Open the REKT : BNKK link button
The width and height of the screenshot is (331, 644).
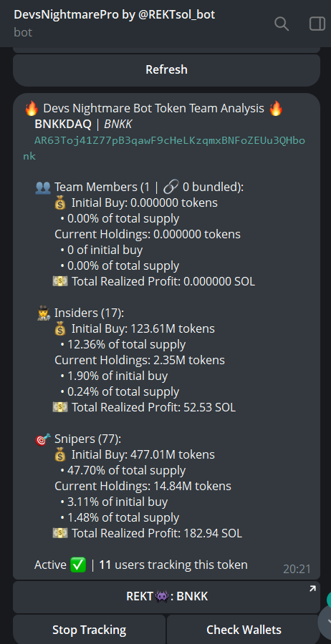166,596
